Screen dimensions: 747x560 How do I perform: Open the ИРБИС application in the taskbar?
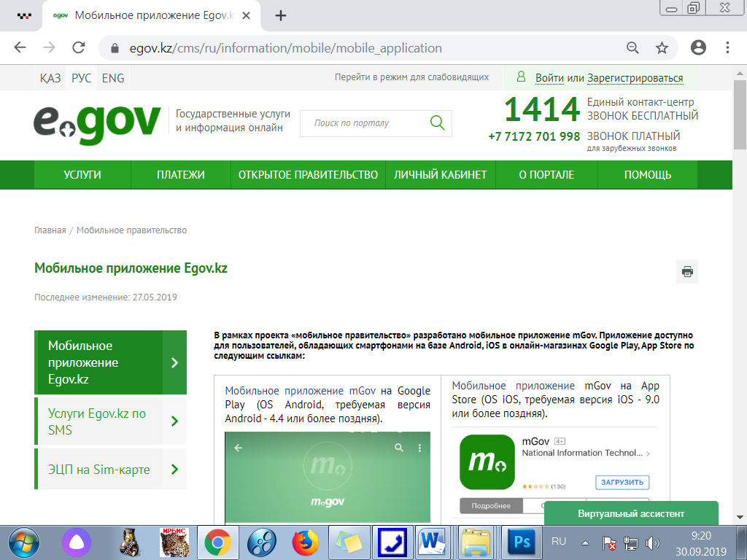(174, 542)
